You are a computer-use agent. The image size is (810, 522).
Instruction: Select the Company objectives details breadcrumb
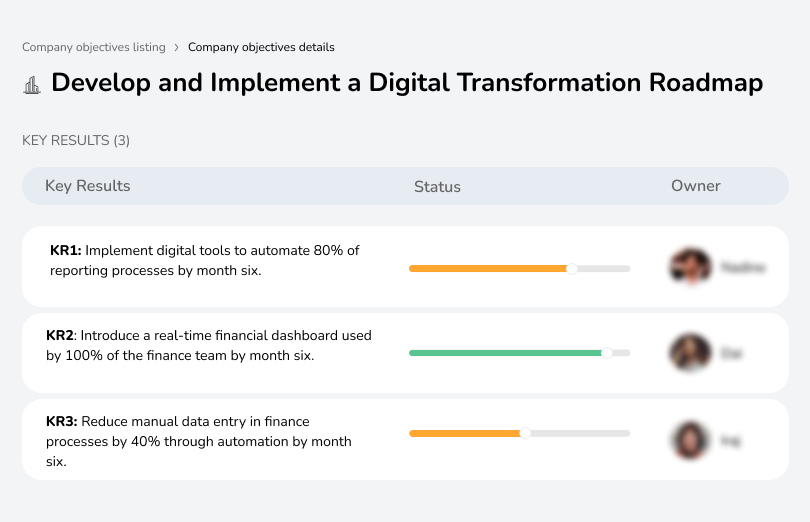(261, 47)
